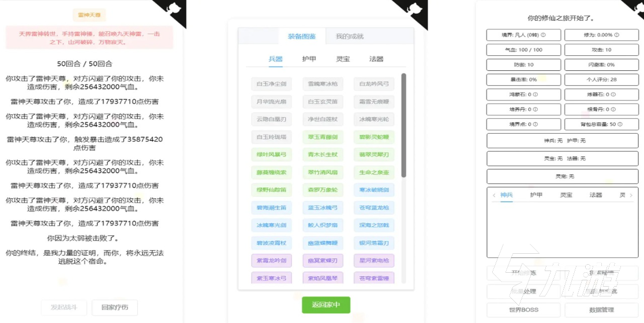Click the info icon beside 炼器石

click(614, 94)
